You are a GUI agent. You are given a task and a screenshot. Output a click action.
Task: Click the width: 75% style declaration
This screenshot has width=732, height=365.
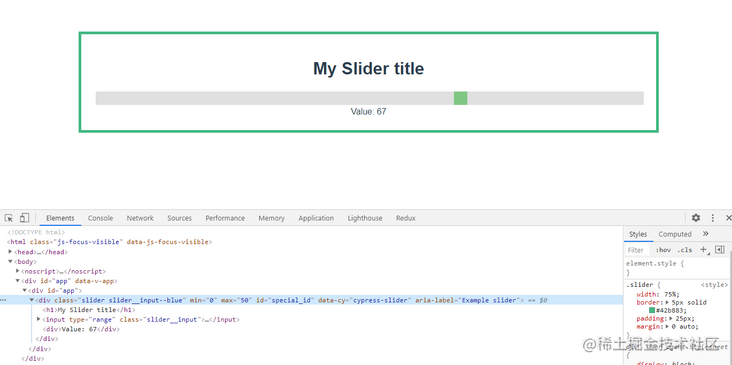pyautogui.click(x=658, y=295)
